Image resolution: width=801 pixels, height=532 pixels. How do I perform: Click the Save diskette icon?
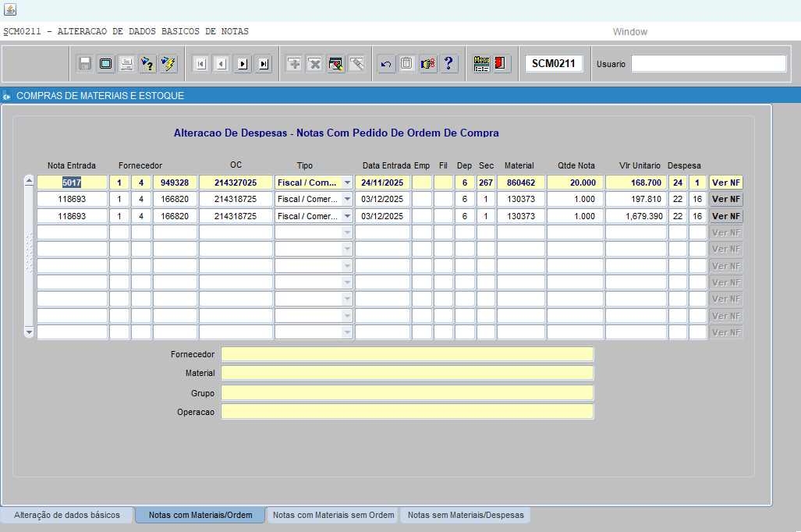pyautogui.click(x=85, y=64)
